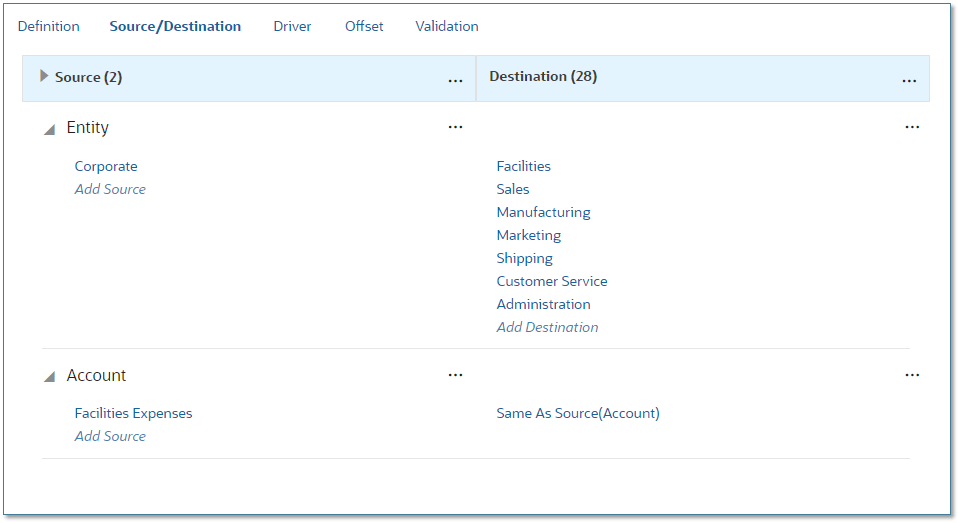The height and width of the screenshot is (523, 958).
Task: Open Facilities Expenses source account
Action: [x=133, y=413]
